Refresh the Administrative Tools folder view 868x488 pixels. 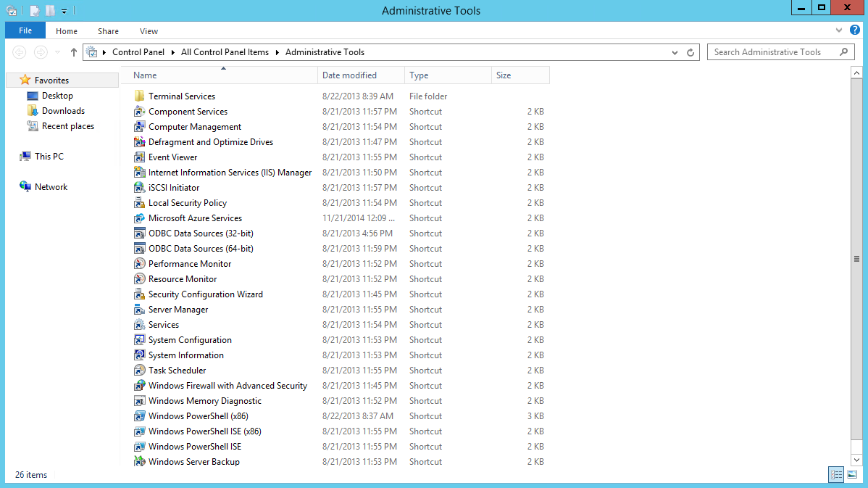(690, 53)
